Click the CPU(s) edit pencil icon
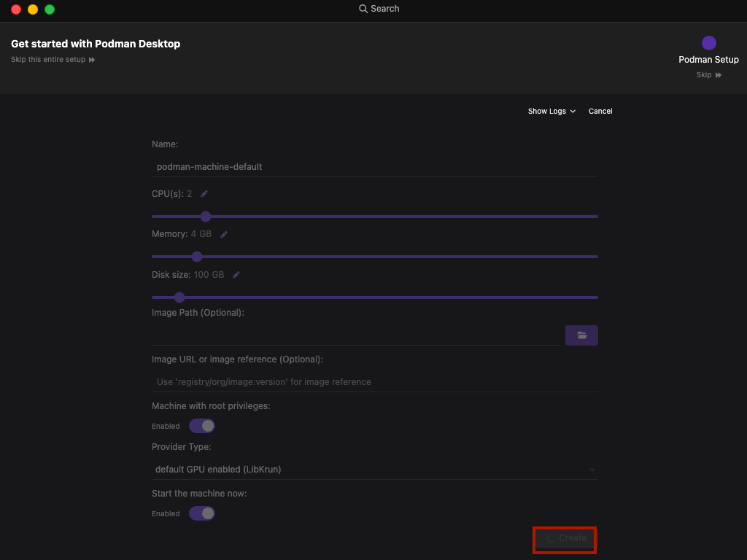Screen dimensions: 747x560 point(204,194)
